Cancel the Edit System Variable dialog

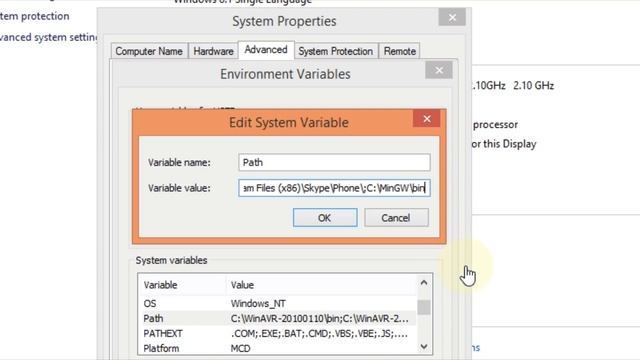396,218
